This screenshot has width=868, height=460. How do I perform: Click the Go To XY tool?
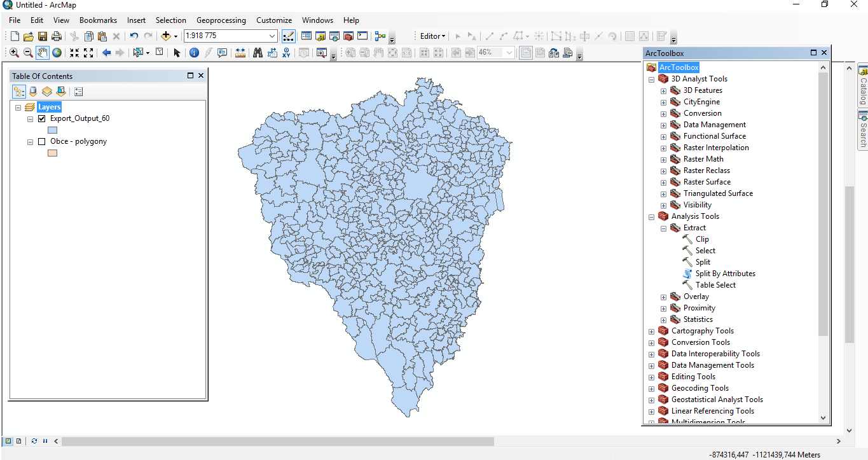point(287,53)
